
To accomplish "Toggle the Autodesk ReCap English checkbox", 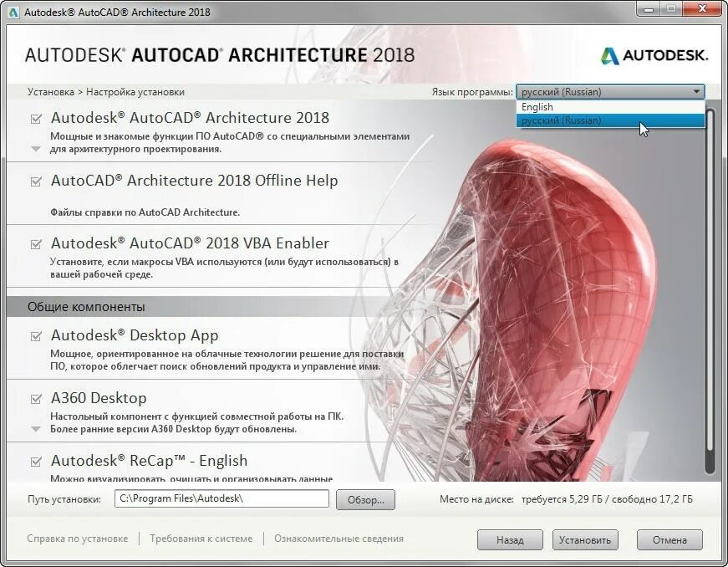I will (x=36, y=461).
